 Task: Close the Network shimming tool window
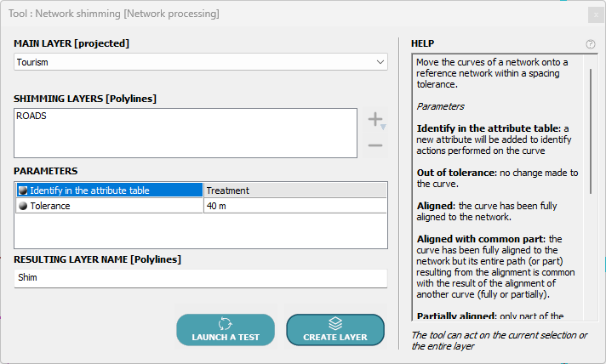click(594, 14)
